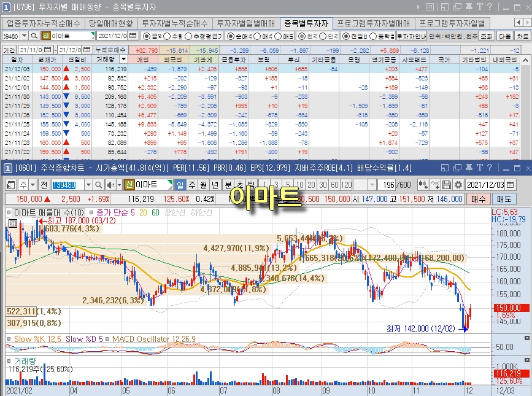Click the 누적순매수 header button

point(110,50)
